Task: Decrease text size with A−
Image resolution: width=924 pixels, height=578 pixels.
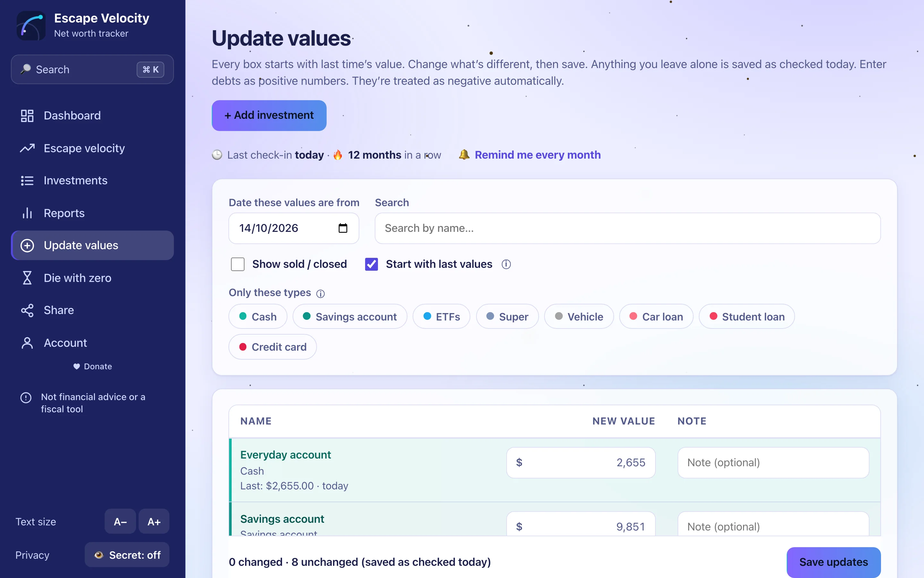Action: tap(120, 521)
